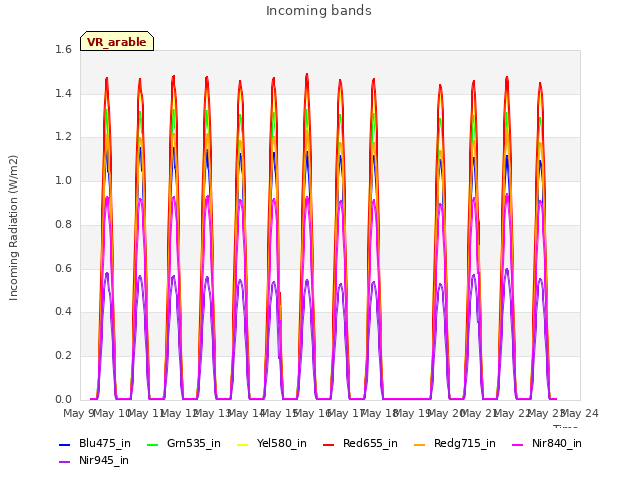Click the Yel580_in yellow legend swatch
The width and height of the screenshot is (640, 480).
pyautogui.click(x=242, y=444)
